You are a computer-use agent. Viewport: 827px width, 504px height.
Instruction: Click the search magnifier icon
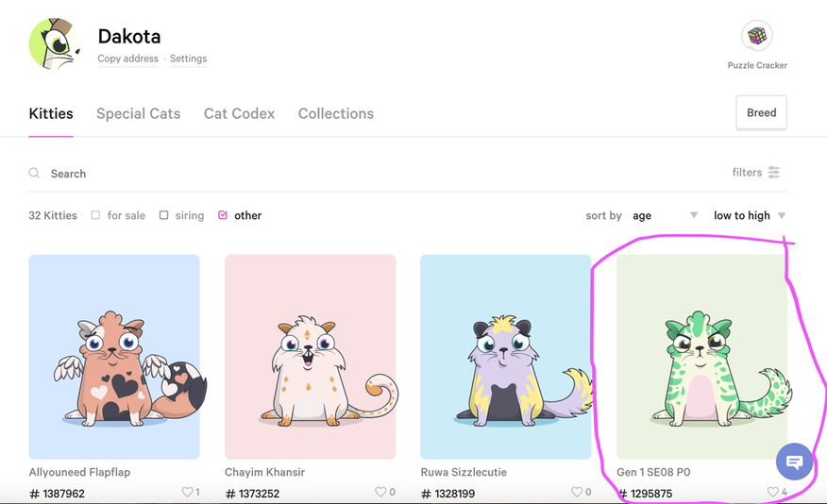34,174
